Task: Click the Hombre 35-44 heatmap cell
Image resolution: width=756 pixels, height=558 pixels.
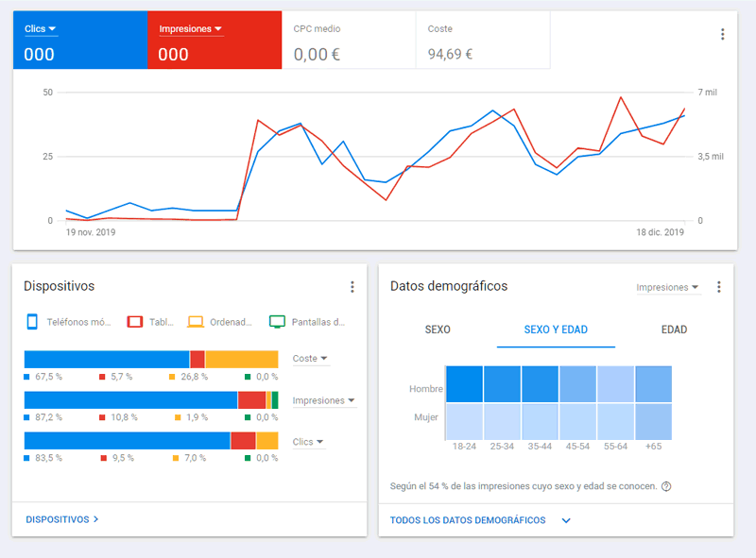Action: click(x=540, y=384)
